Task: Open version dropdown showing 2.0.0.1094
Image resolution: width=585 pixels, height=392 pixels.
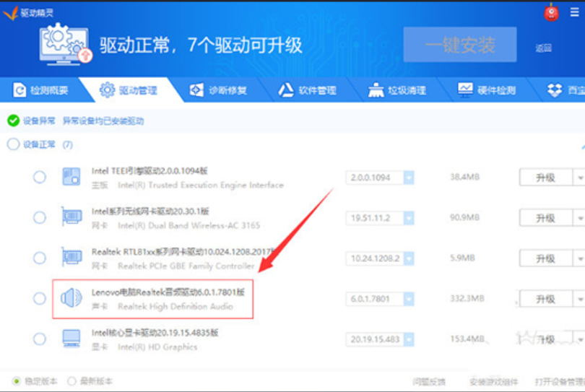Action: click(408, 178)
